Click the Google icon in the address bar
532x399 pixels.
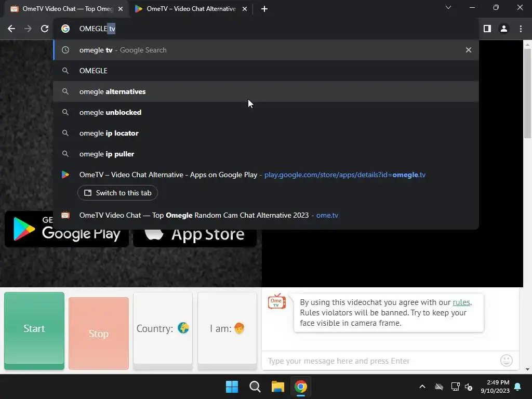(65, 29)
